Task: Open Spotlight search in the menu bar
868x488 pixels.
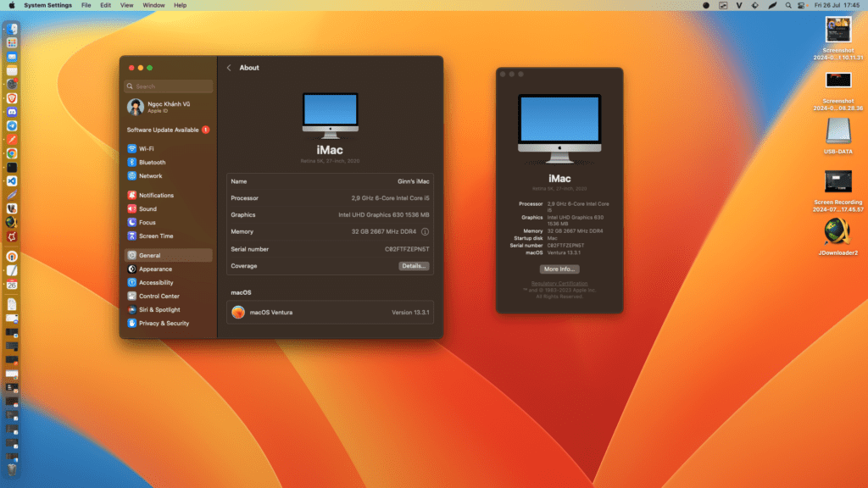Action: tap(788, 6)
